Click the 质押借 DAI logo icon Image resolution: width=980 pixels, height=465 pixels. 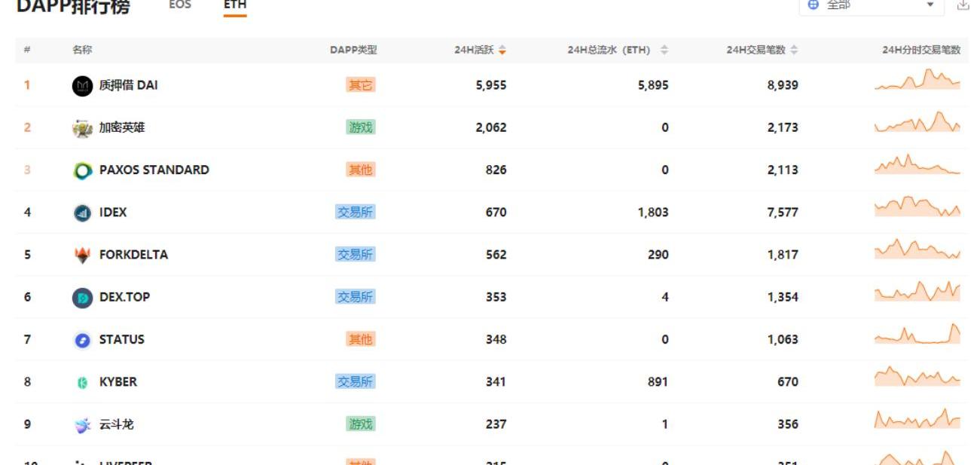click(x=82, y=86)
